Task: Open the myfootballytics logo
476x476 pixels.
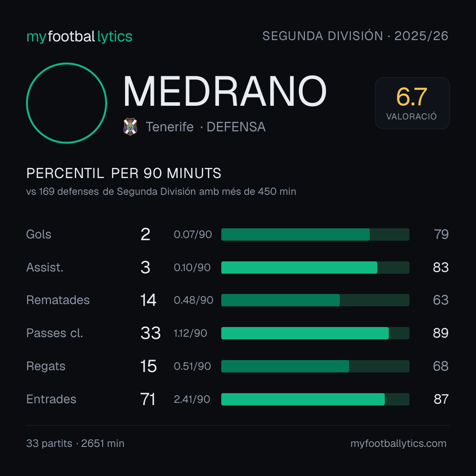Action: point(79,37)
